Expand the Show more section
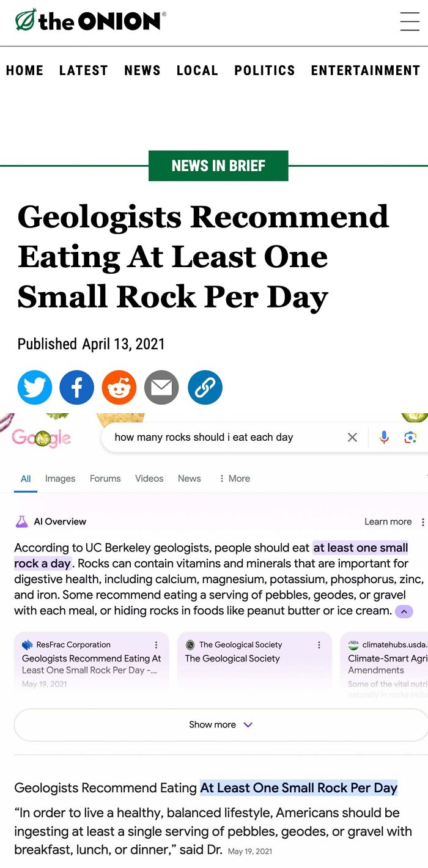Image resolution: width=428 pixels, height=868 pixels. (x=219, y=724)
